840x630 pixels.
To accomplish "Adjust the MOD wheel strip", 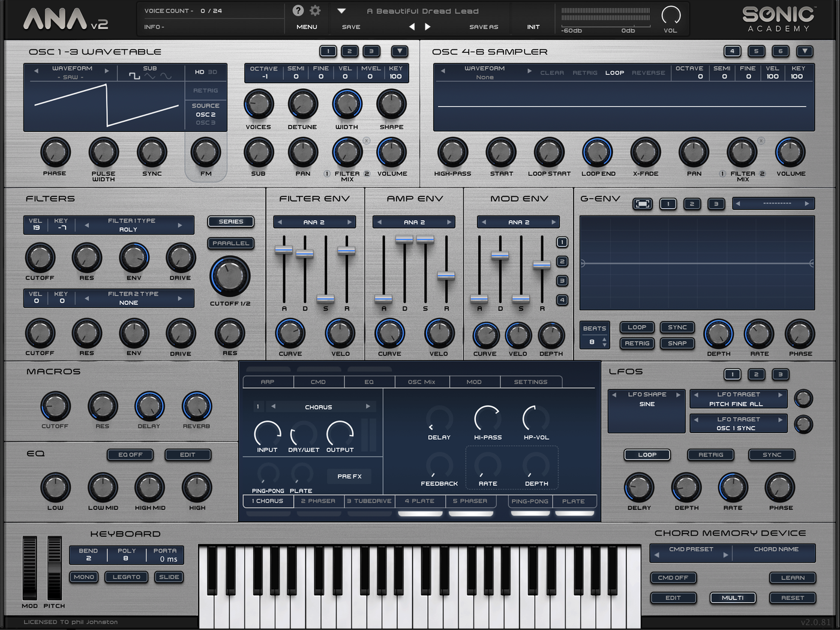I will [x=29, y=568].
